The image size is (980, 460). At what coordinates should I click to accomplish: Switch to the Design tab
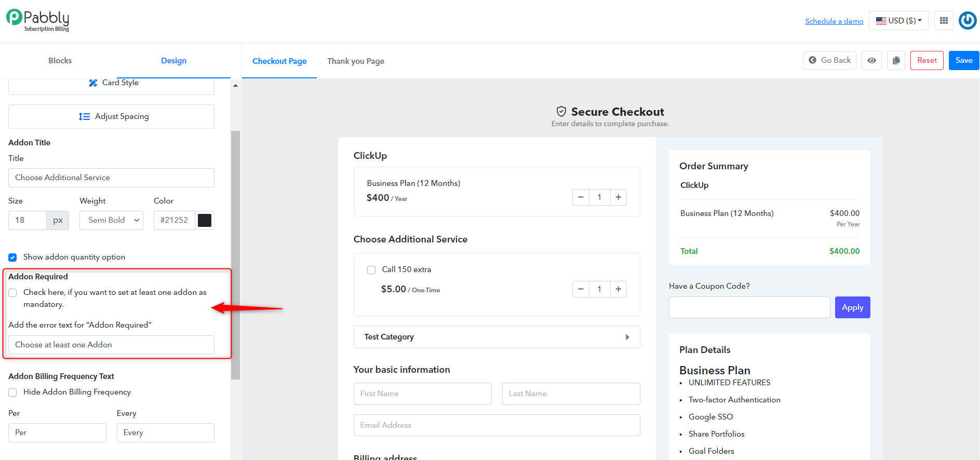click(173, 61)
